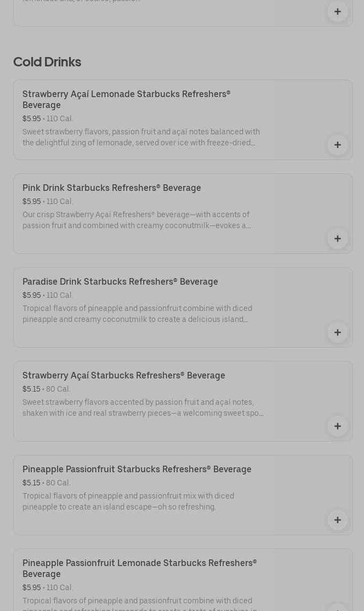The width and height of the screenshot is (364, 611).
Task: Open Paradise Drink Starbucks Refreshers Beverage title
Action: click(x=120, y=282)
